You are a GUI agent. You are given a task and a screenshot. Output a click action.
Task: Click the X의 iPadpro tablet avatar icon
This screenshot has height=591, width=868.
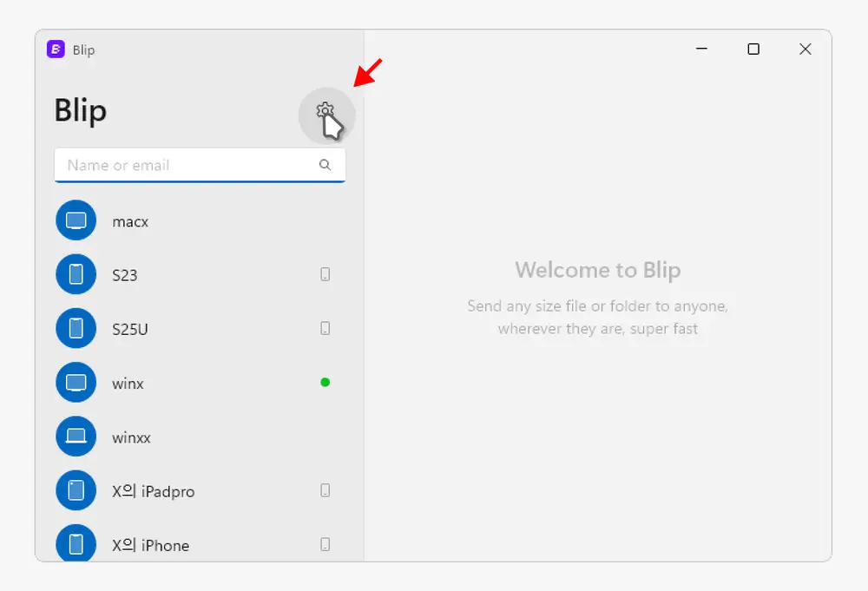[x=76, y=490]
